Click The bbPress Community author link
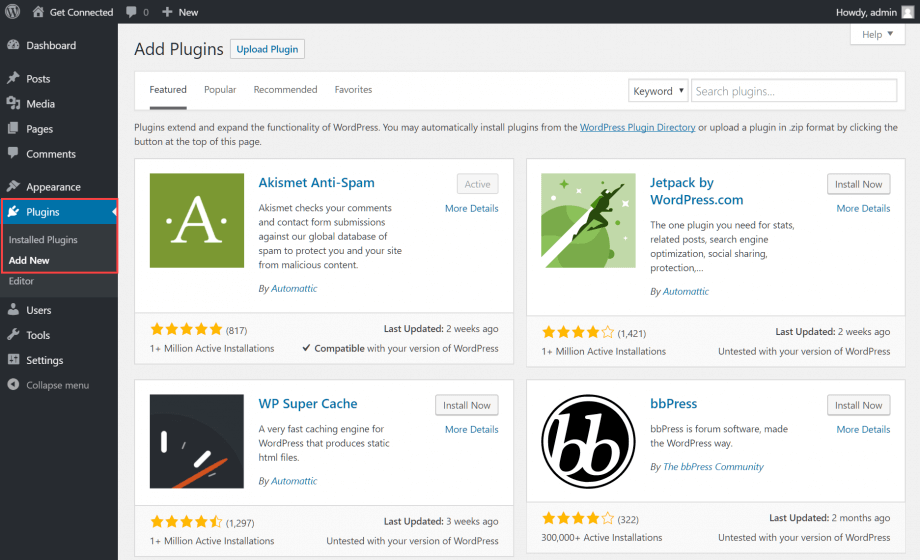The image size is (920, 560). [713, 467]
